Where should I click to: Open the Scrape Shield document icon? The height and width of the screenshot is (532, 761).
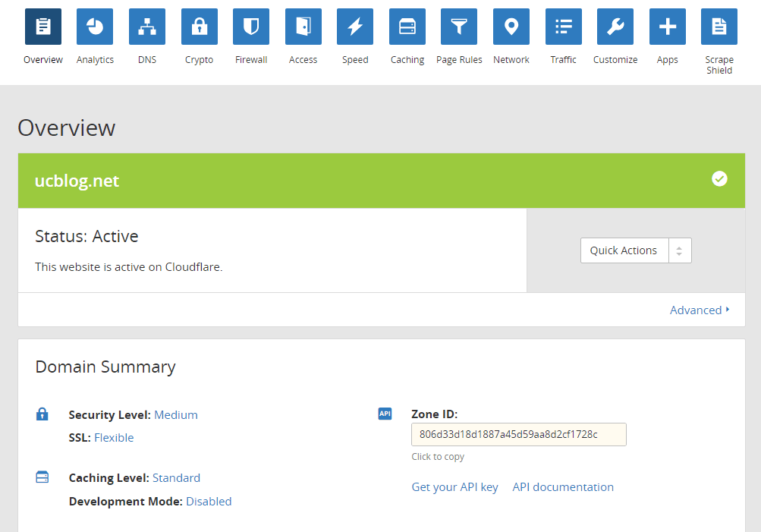pos(719,27)
